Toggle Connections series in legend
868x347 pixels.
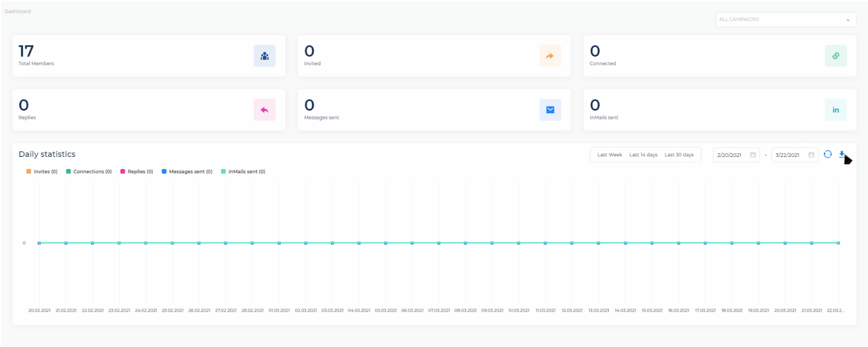click(89, 172)
